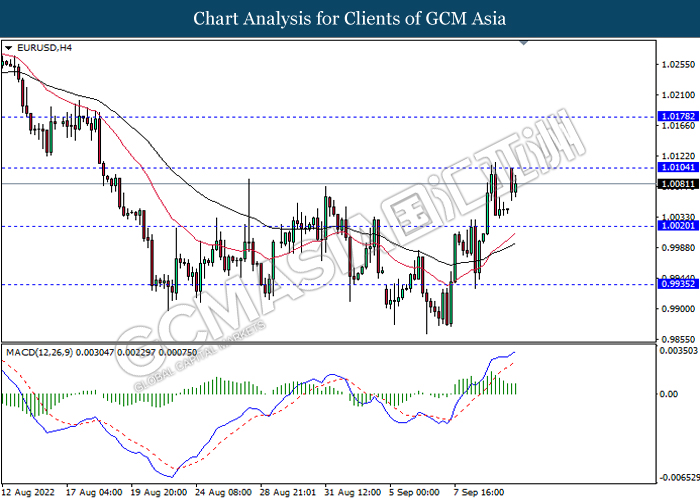The width and height of the screenshot is (700, 500).
Task: Click the 24 Aug 08:00 time label
Action: click(x=224, y=492)
